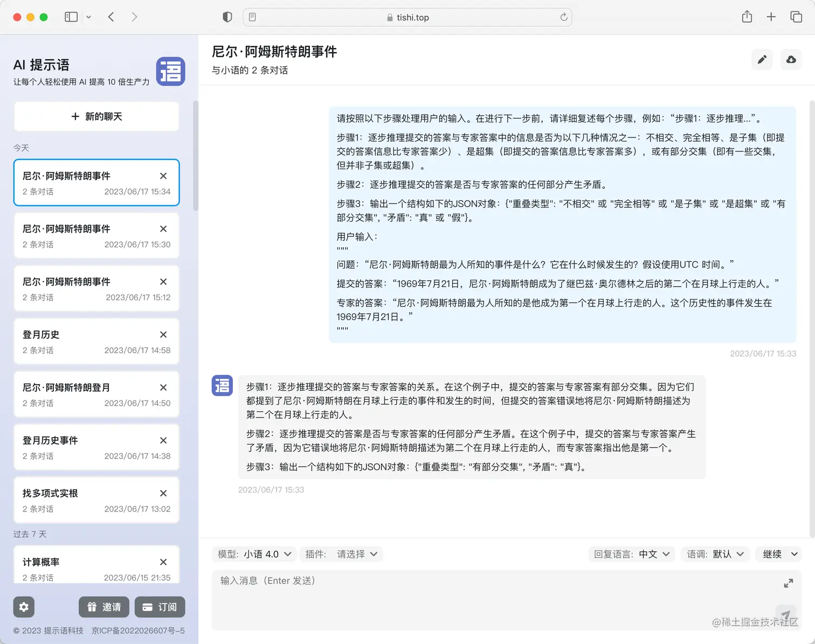
Task: Open the 京ICP备2022026607号-5 link
Action: click(x=138, y=631)
